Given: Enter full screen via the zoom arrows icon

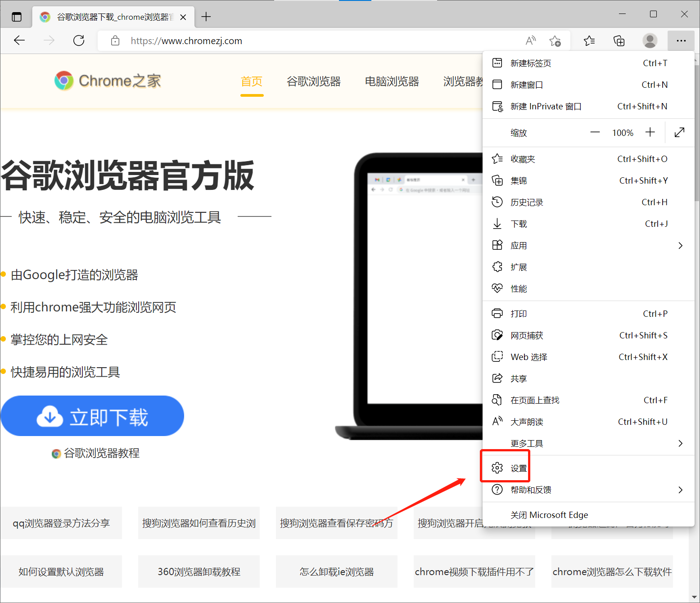Looking at the screenshot, I should [679, 132].
